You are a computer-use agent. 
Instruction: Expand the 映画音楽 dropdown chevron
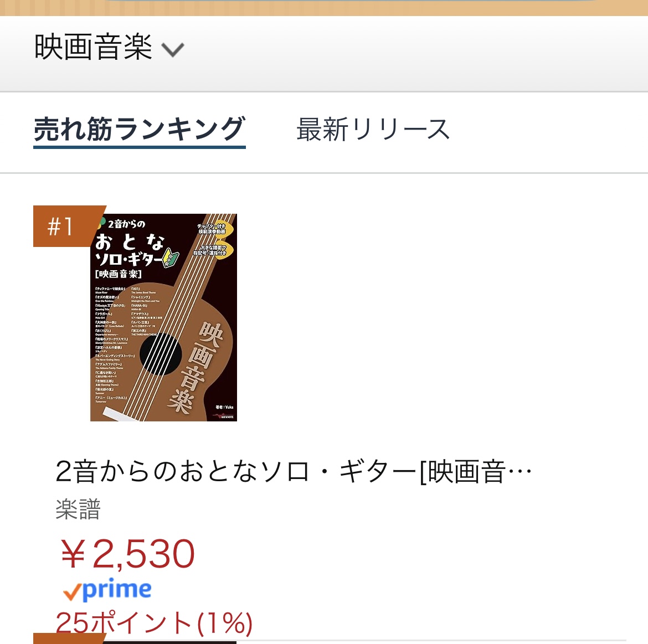pos(173,50)
